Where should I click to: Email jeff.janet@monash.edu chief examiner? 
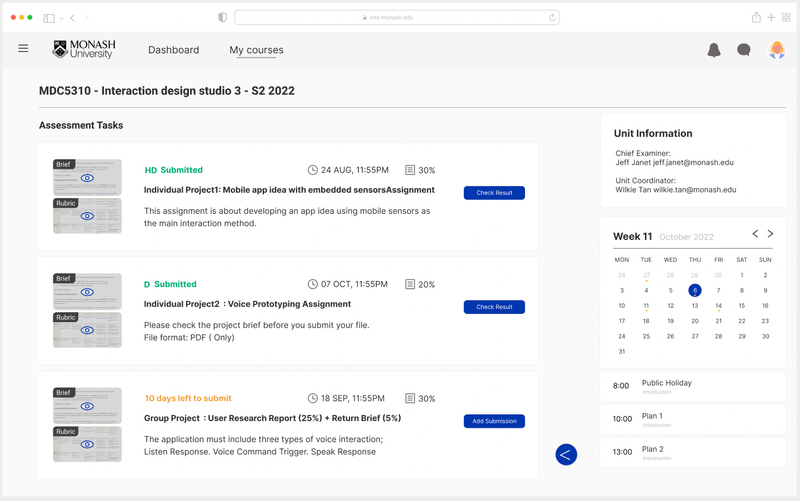pos(693,163)
